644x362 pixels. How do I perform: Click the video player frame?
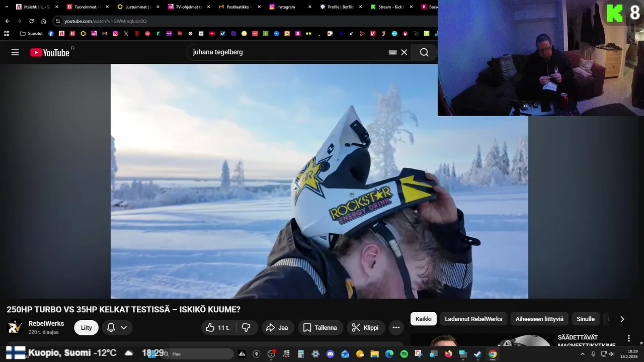[319, 181]
